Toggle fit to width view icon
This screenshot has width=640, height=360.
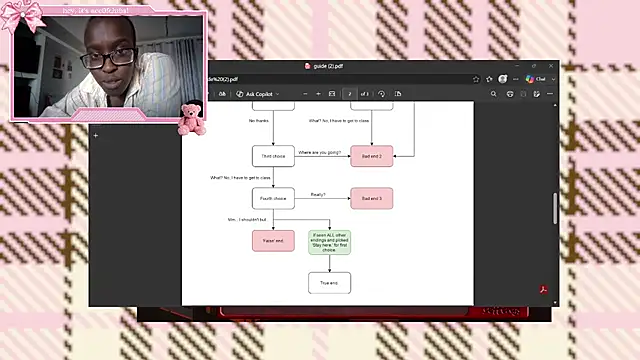(332, 94)
